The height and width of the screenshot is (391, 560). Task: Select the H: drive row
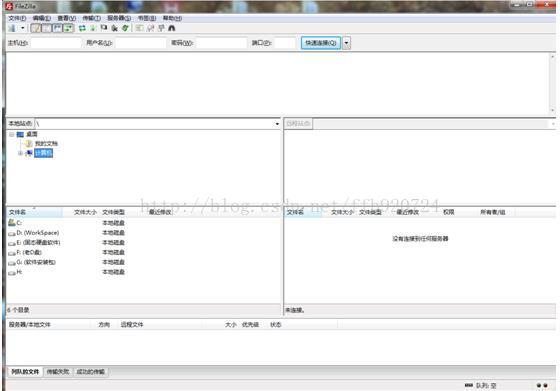pyautogui.click(x=144, y=272)
